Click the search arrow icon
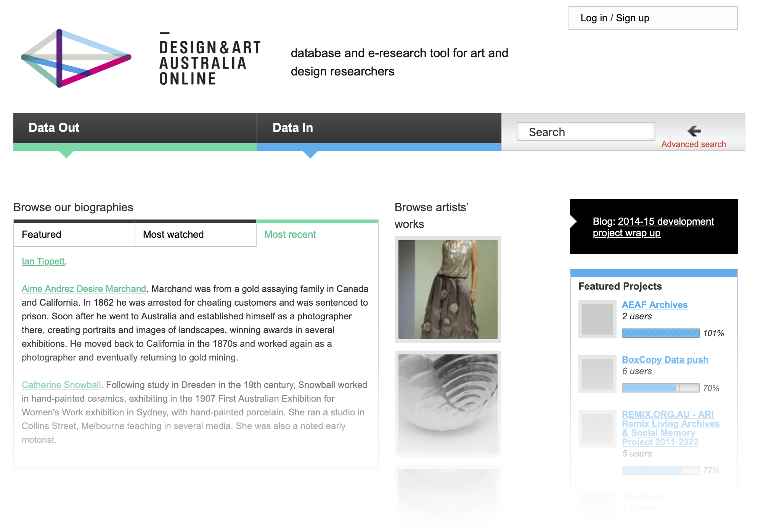This screenshot has width=758, height=532. [x=694, y=131]
